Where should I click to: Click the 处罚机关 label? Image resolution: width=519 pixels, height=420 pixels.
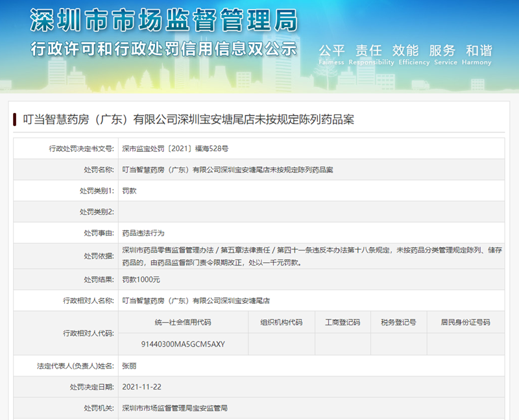[99, 408]
